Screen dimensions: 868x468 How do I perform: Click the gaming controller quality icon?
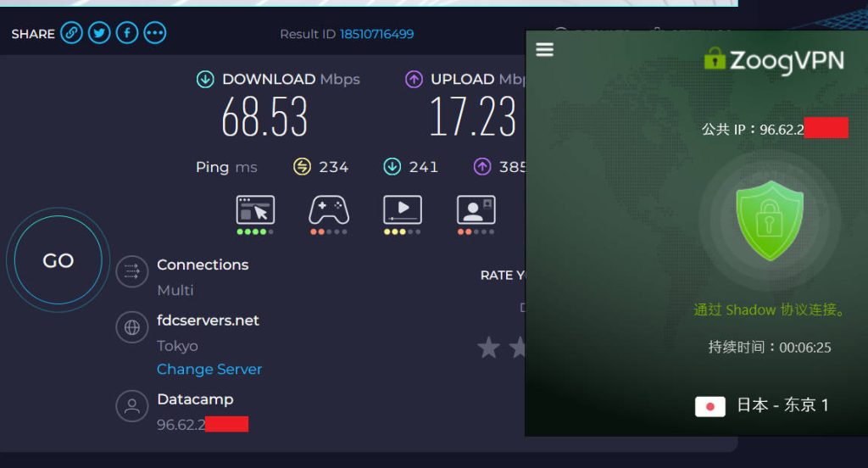coord(329,210)
